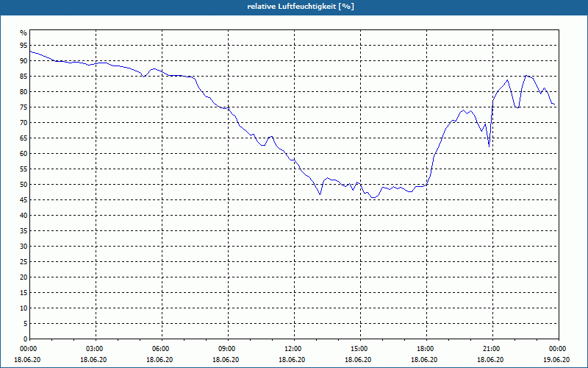The width and height of the screenshot is (588, 368).
Task: Select the "18.06.20" date under 15:00
Action: coord(358,360)
